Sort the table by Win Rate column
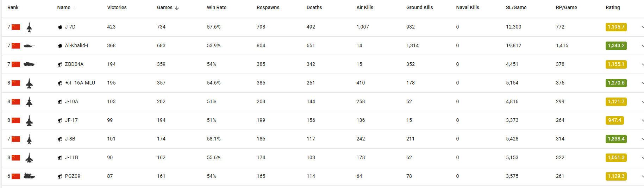The image size is (644, 188). click(217, 7)
